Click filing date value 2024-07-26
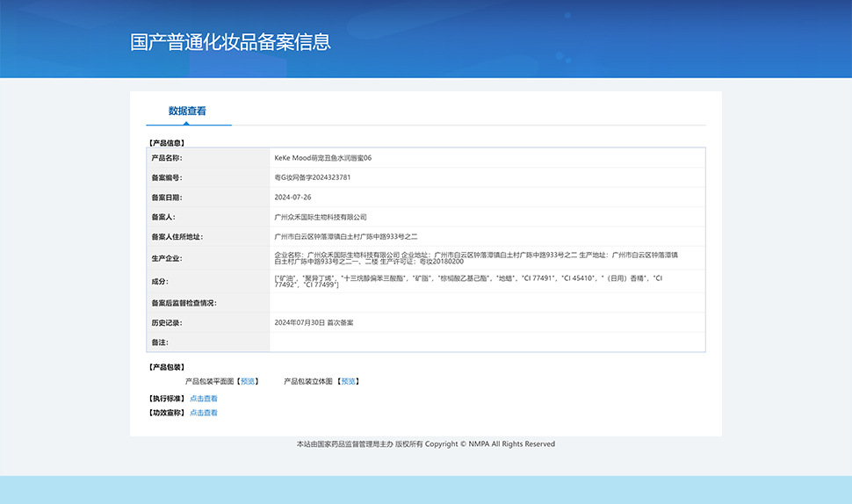 (x=292, y=198)
